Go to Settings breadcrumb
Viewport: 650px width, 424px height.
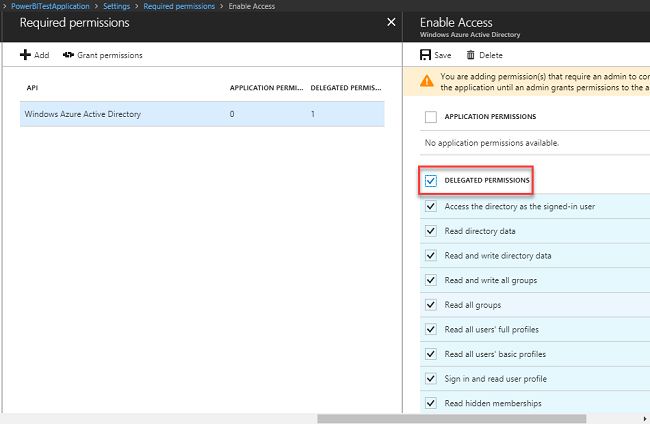tap(118, 7)
